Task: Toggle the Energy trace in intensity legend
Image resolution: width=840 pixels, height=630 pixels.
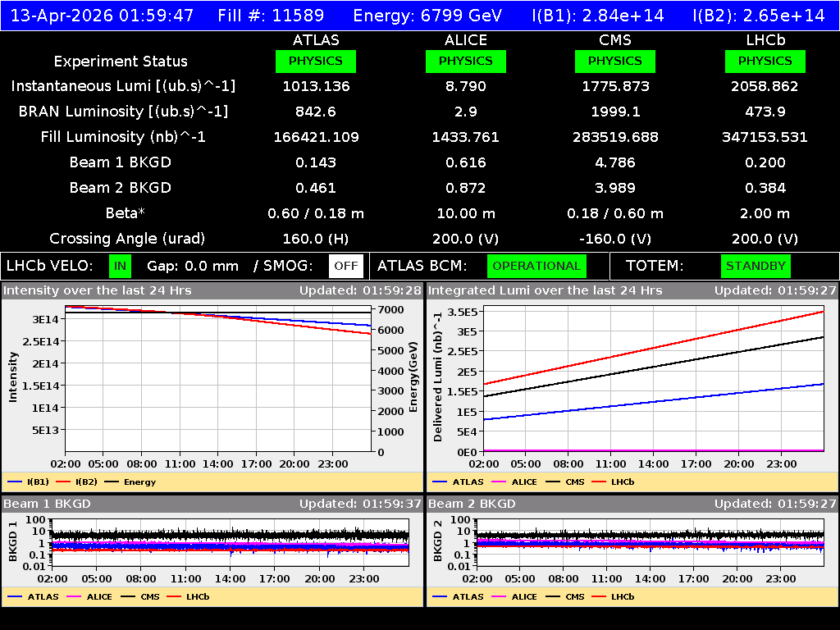Action: 138,482
